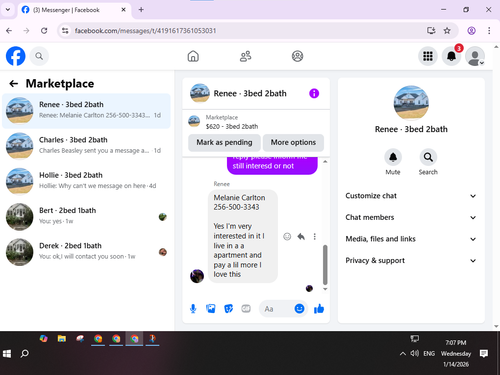
Task: Open Derek 2bed 1bath conversation
Action: tap(86, 252)
